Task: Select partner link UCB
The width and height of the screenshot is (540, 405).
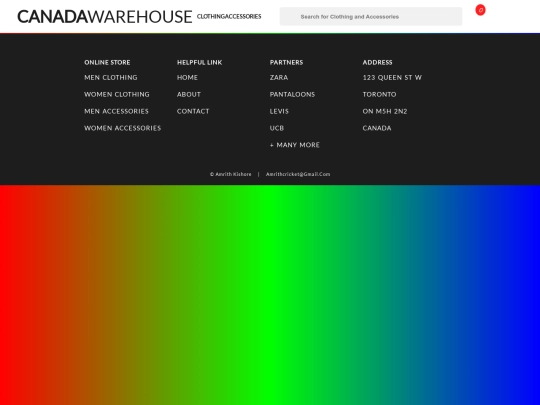Action: coord(277,128)
